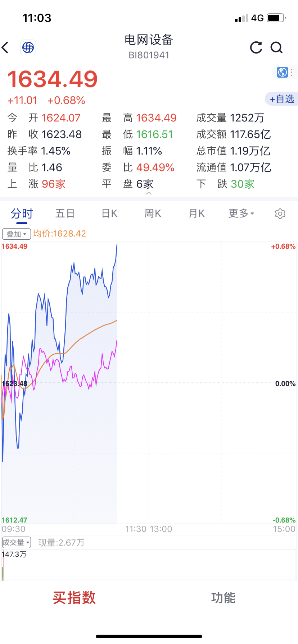The width and height of the screenshot is (298, 644).
Task: Add the index via +自选
Action: click(282, 99)
